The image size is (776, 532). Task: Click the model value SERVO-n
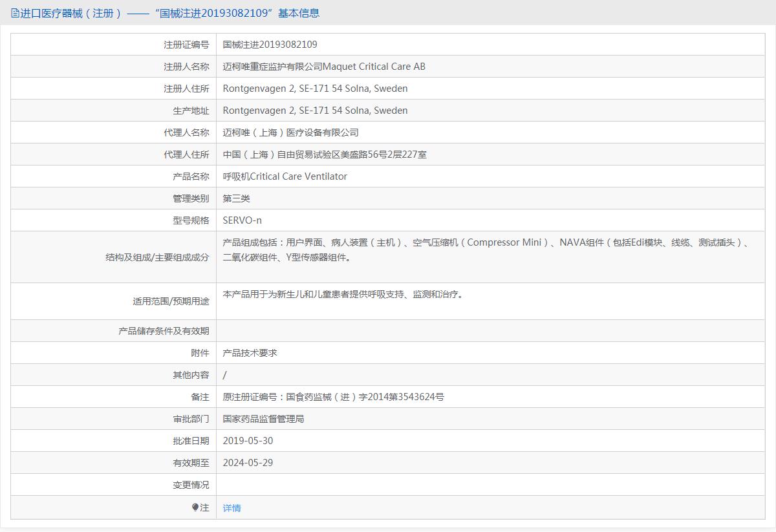tap(242, 220)
